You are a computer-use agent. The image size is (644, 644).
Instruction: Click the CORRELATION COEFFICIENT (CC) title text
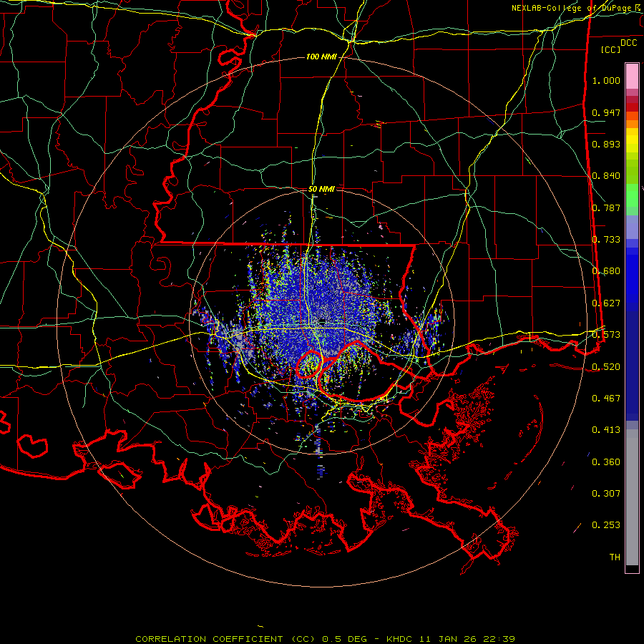tap(225, 639)
